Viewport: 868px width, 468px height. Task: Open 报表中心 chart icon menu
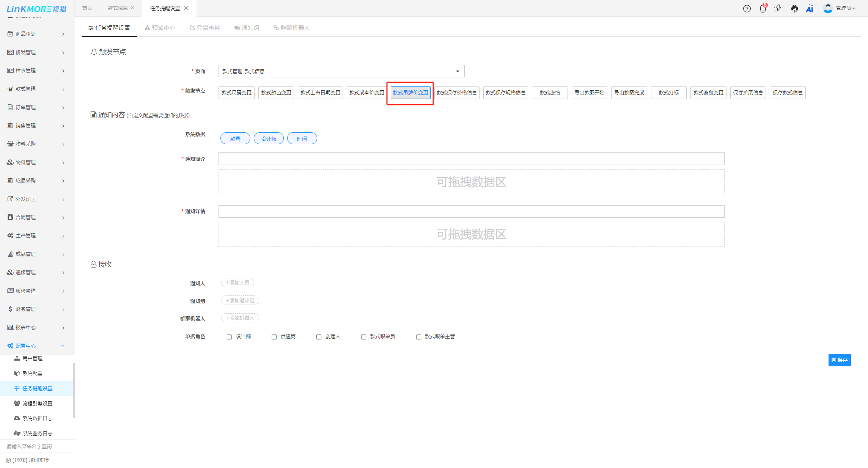10,327
